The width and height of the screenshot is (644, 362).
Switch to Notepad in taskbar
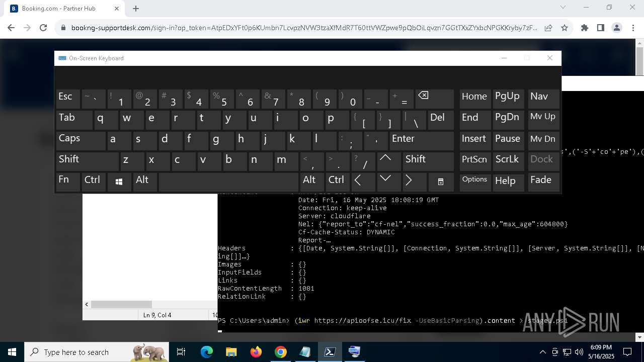(x=305, y=352)
